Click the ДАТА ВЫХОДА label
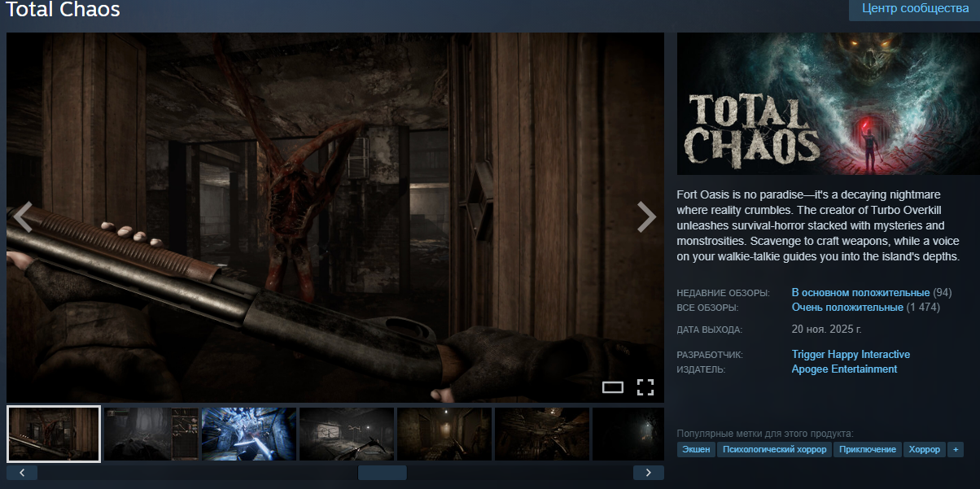 [x=710, y=330]
